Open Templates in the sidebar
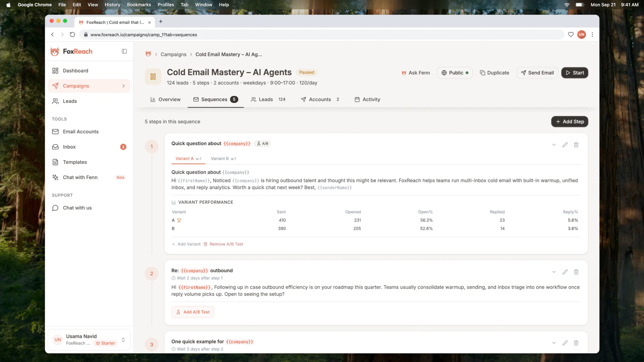This screenshot has width=644, height=362. click(89, 162)
